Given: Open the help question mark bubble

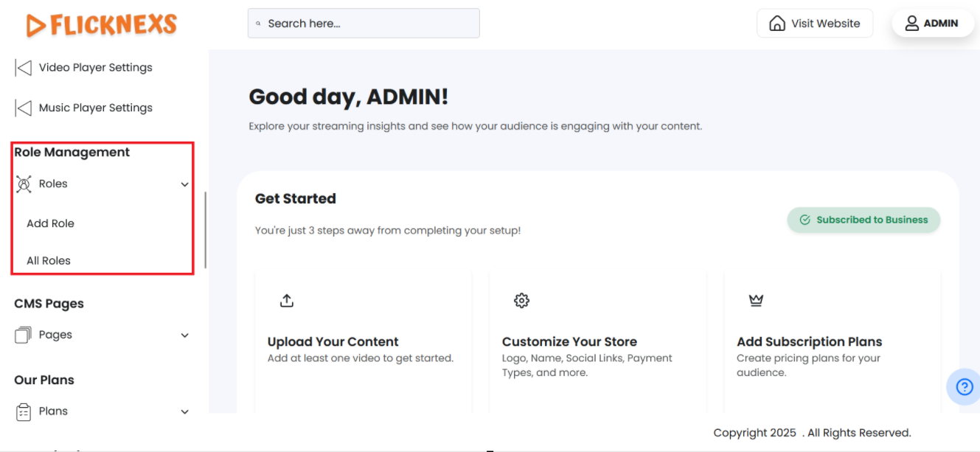Looking at the screenshot, I should point(964,387).
